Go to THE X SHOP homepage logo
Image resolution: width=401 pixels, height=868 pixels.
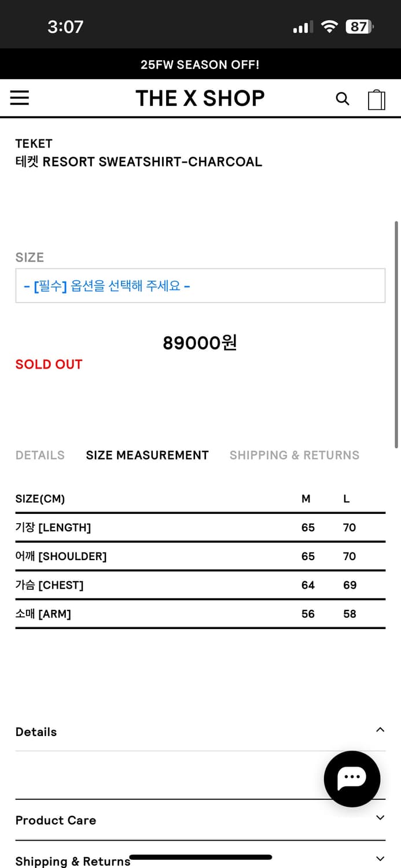click(x=200, y=98)
